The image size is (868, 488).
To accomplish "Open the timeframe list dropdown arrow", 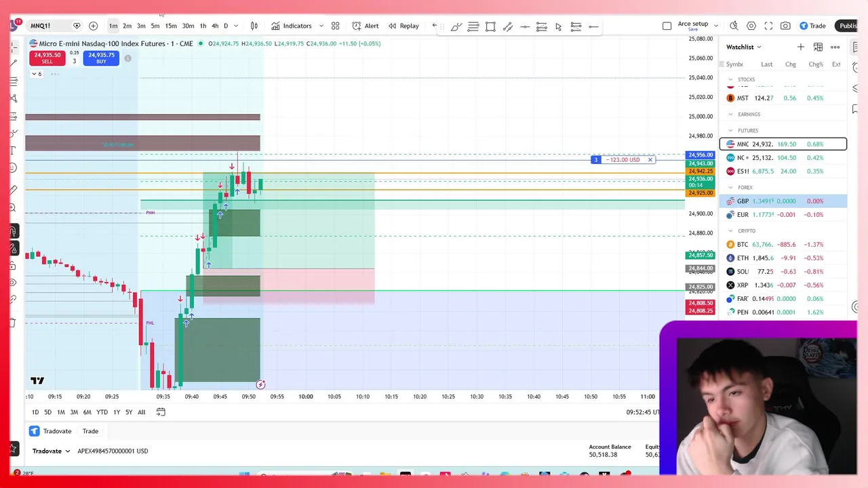I will coord(236,26).
